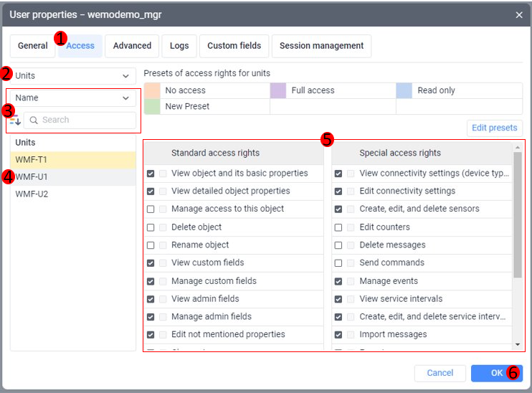This screenshot has height=393, width=532.
Task: Close the User properties dialog
Action: point(519,15)
